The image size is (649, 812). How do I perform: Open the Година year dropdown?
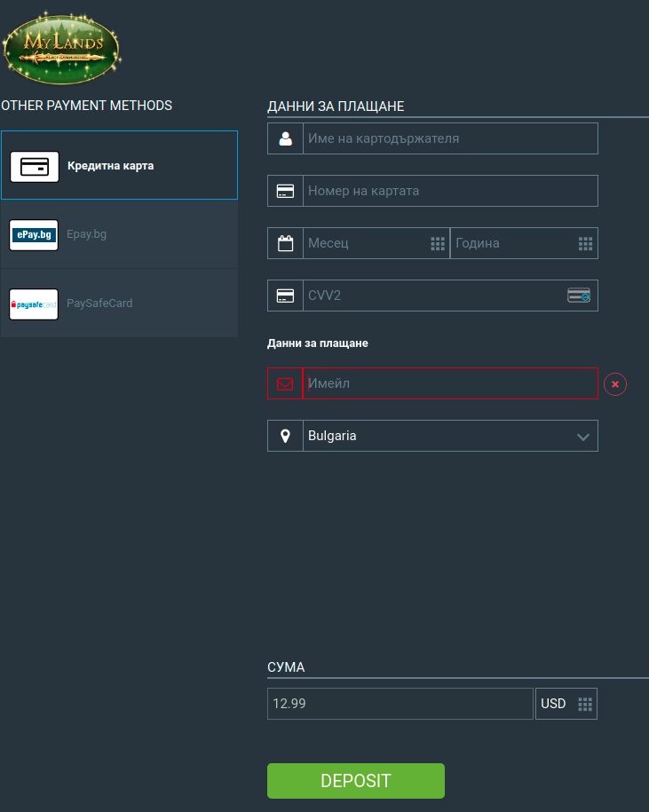[x=524, y=243]
